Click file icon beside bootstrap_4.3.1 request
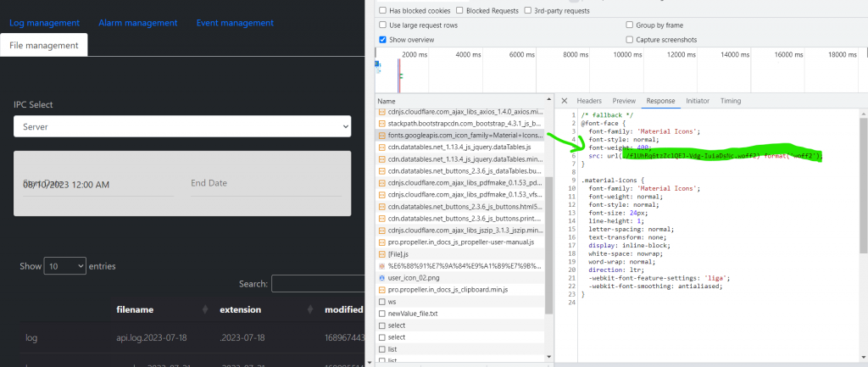This screenshot has width=868, height=367. click(382, 124)
